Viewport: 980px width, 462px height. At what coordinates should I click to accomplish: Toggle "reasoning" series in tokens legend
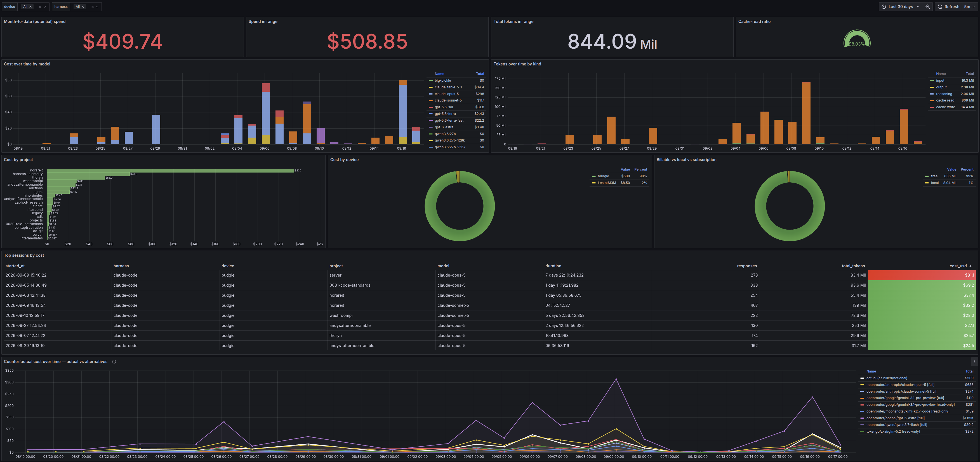(x=944, y=94)
